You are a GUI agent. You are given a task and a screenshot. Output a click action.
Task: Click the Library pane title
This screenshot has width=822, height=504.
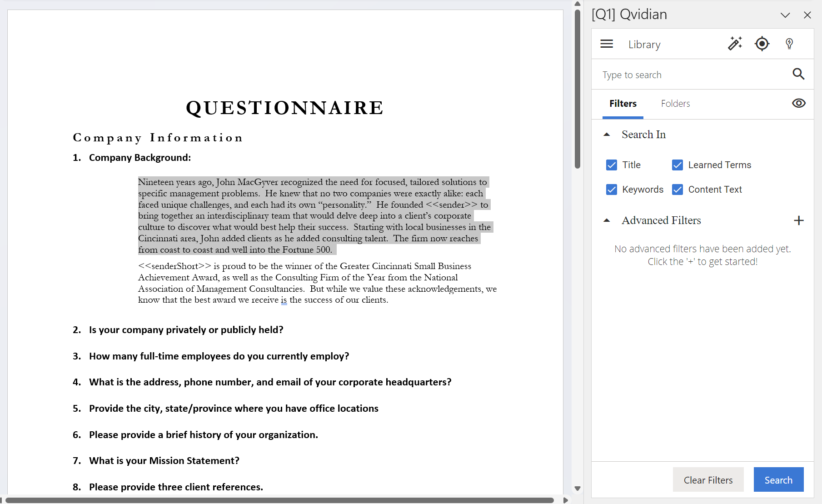644,45
